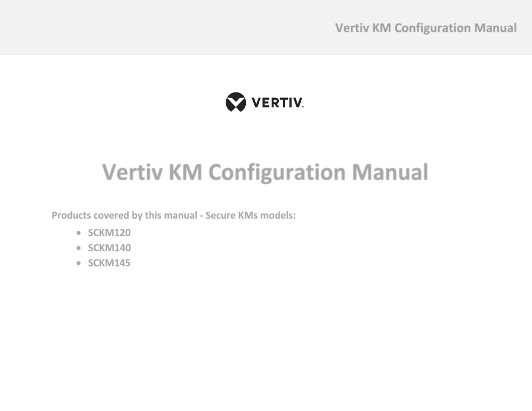532x411 pixels.
Task: Click the empty gray header band area
Action: (x=163, y=27)
